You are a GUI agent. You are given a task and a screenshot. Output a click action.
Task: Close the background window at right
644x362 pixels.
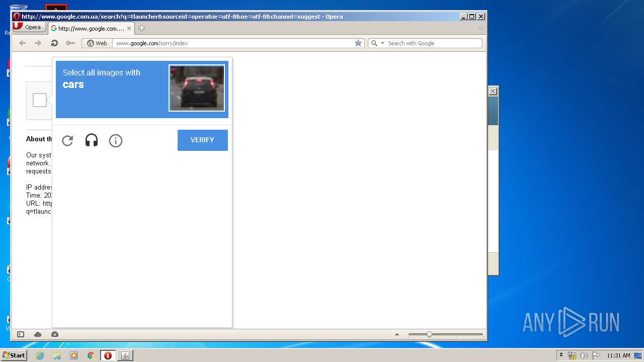tap(493, 91)
